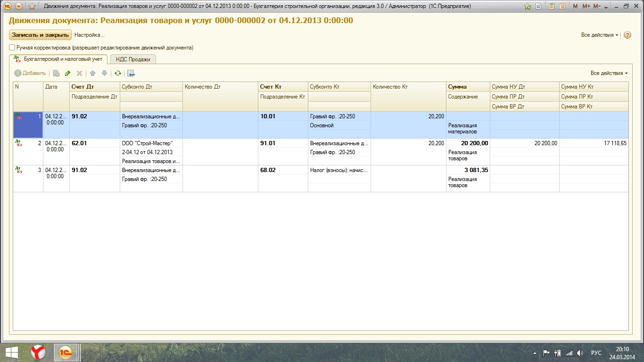
Task: Click the Записать и закрыть button
Action: [x=41, y=35]
